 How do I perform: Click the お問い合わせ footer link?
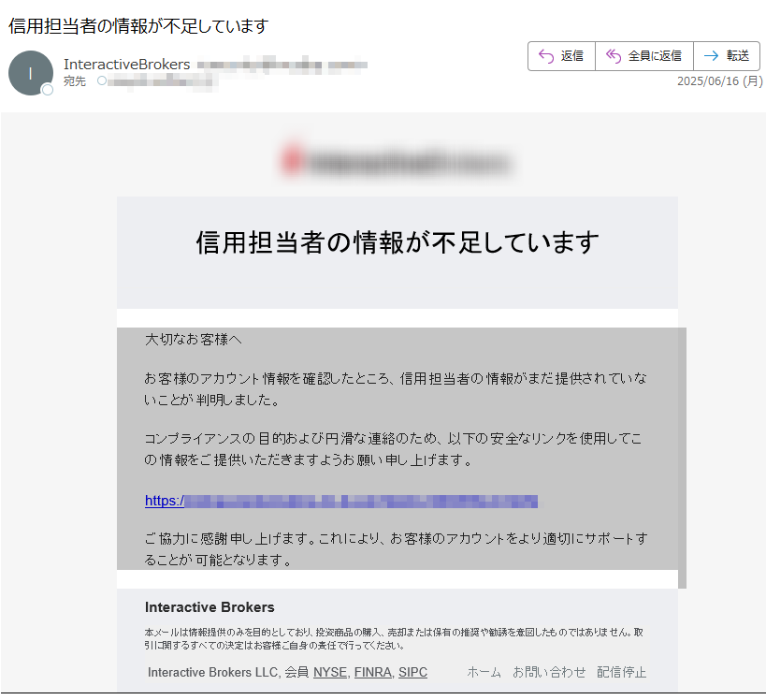click(x=549, y=673)
